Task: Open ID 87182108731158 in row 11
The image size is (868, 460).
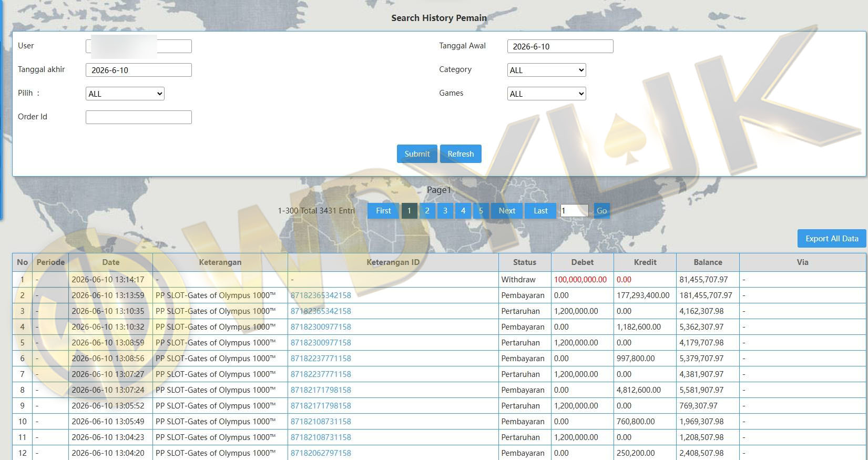Action: pos(321,437)
